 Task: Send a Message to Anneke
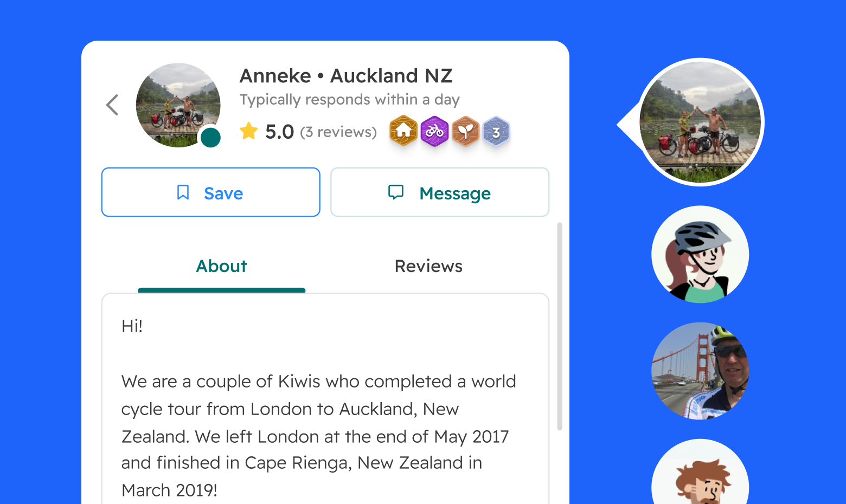(440, 192)
